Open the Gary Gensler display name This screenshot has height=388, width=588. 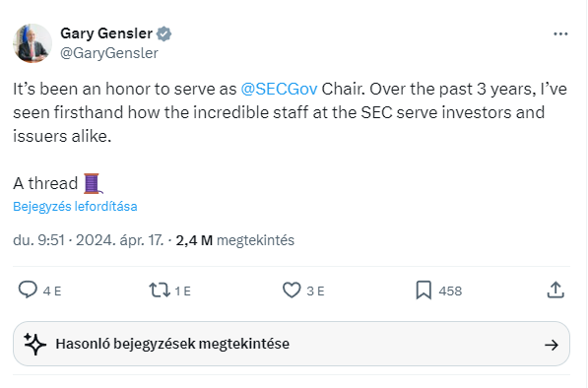(106, 33)
